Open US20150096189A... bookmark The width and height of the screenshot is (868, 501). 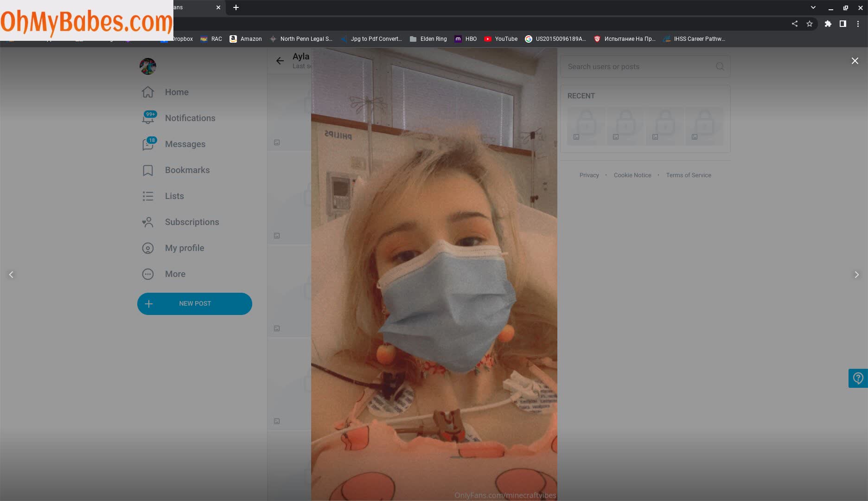tap(555, 39)
